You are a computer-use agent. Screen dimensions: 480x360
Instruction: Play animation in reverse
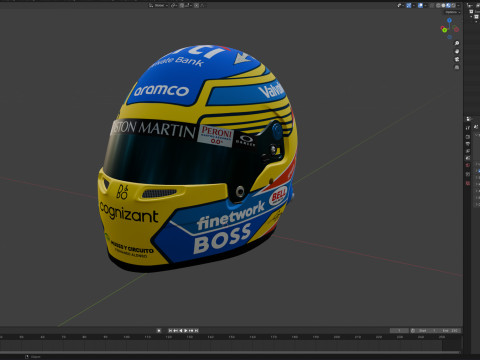pyautogui.click(x=181, y=331)
